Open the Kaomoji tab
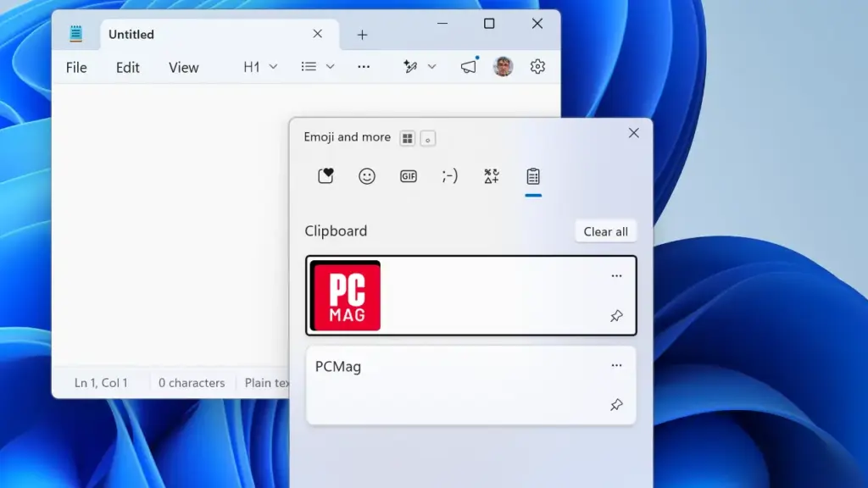The image size is (868, 488). pos(449,176)
